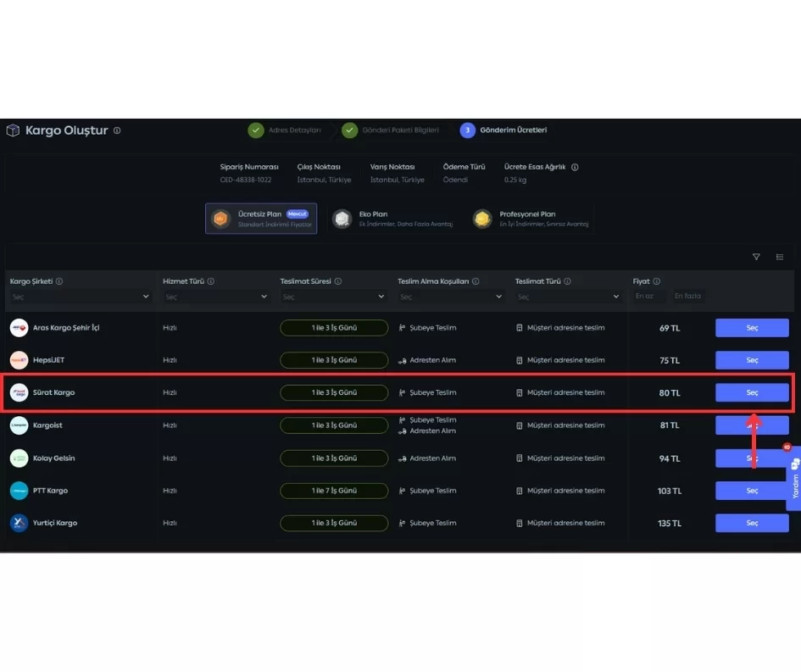This screenshot has width=801, height=672.
Task: Click the Yardım chat icon
Action: (x=795, y=464)
